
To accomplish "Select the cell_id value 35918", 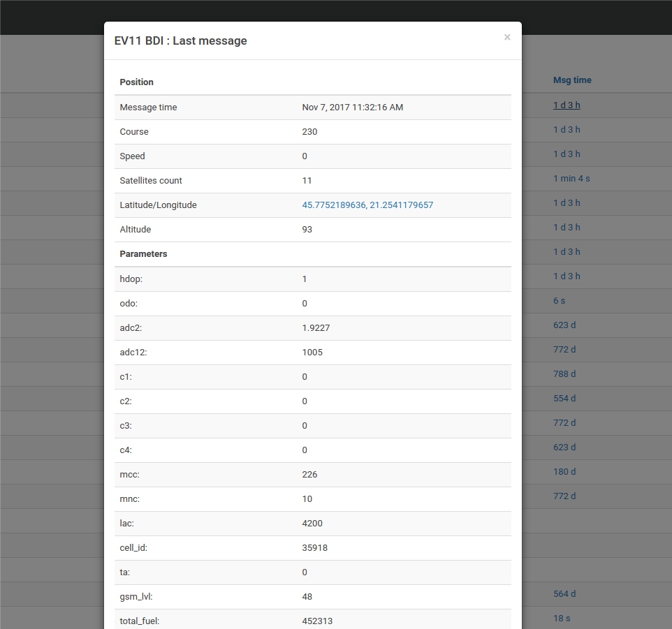I will pos(314,548).
